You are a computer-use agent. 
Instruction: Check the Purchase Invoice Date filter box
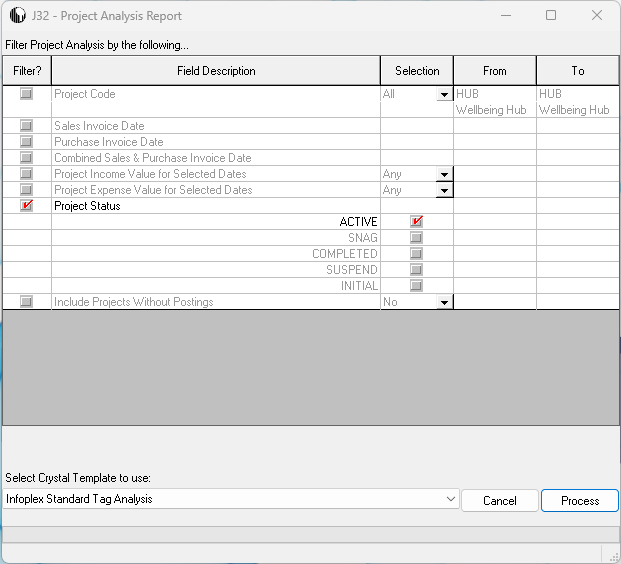pyautogui.click(x=26, y=142)
